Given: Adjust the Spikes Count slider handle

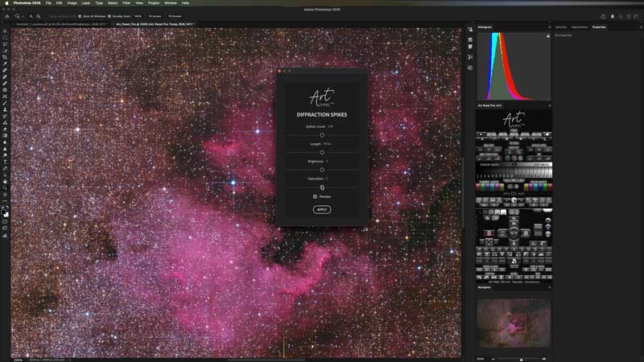Looking at the screenshot, I should pos(322,134).
